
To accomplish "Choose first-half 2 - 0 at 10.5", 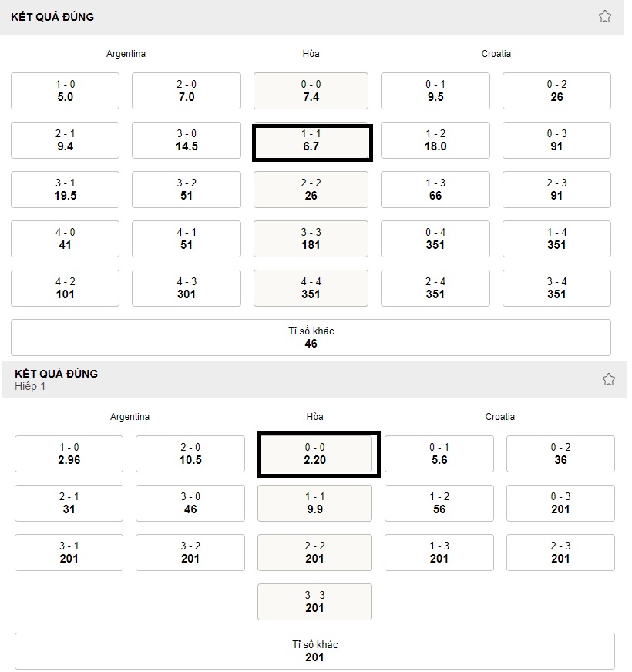I will [190, 454].
